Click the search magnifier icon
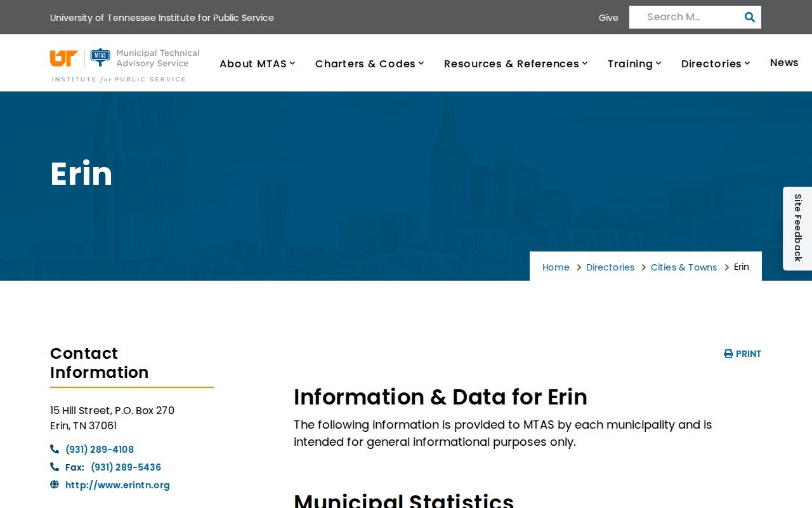Viewport: 812px width, 508px height. click(x=749, y=17)
